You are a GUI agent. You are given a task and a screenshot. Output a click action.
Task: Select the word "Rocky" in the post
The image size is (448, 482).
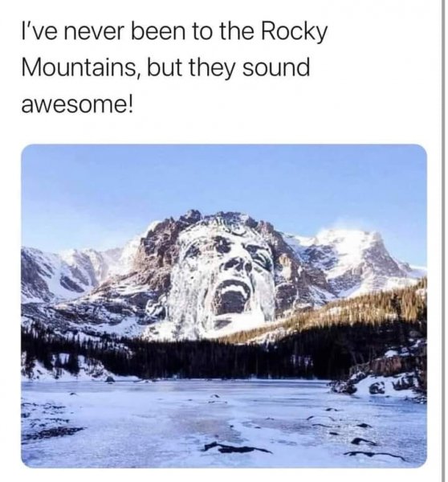tap(295, 32)
